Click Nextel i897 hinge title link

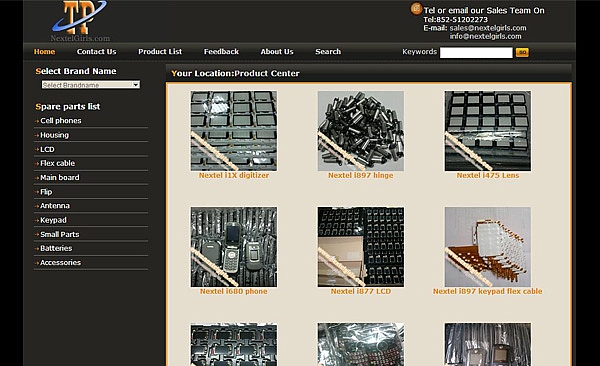pyautogui.click(x=360, y=175)
